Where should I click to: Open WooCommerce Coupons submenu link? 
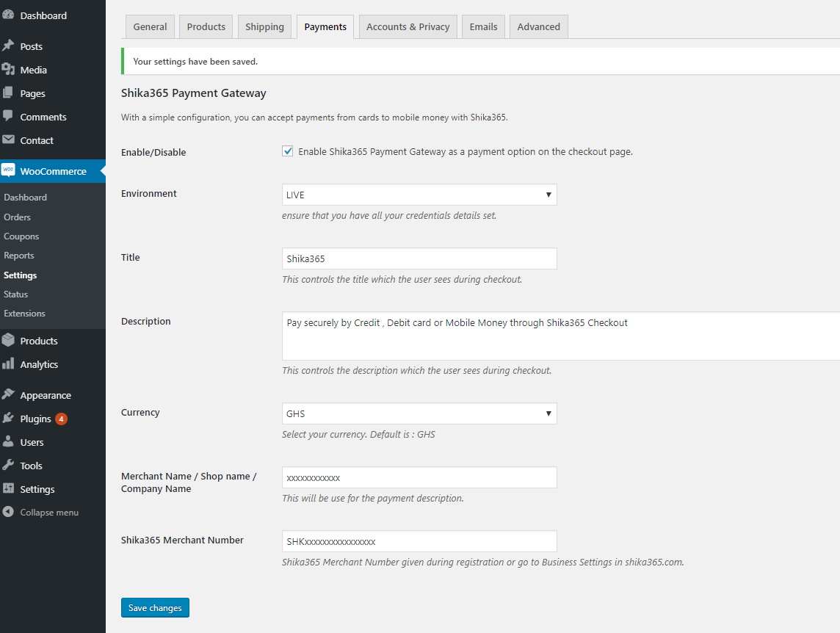click(21, 236)
